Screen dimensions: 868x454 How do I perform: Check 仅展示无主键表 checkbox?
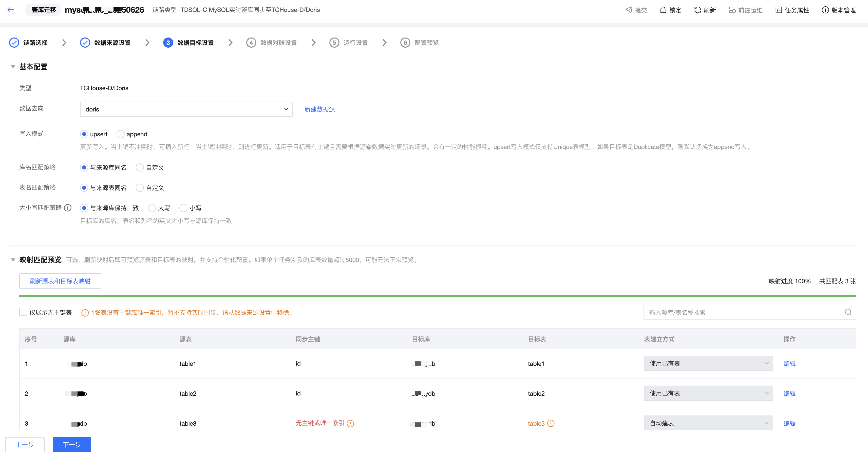23,312
